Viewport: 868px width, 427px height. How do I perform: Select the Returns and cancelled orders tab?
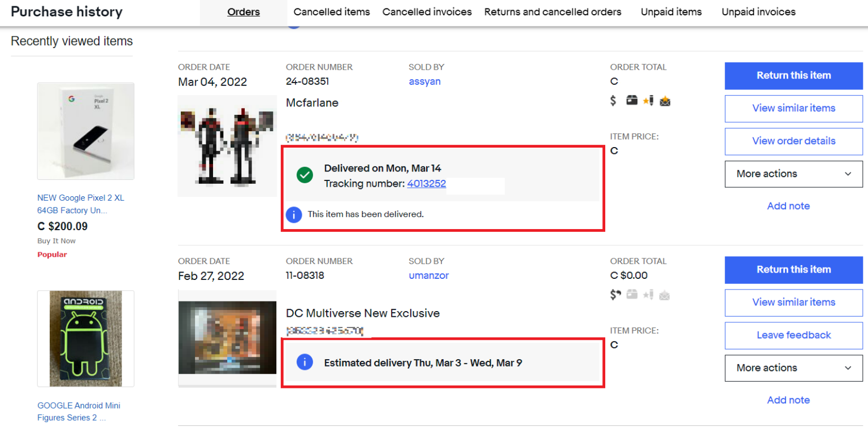[x=552, y=11]
